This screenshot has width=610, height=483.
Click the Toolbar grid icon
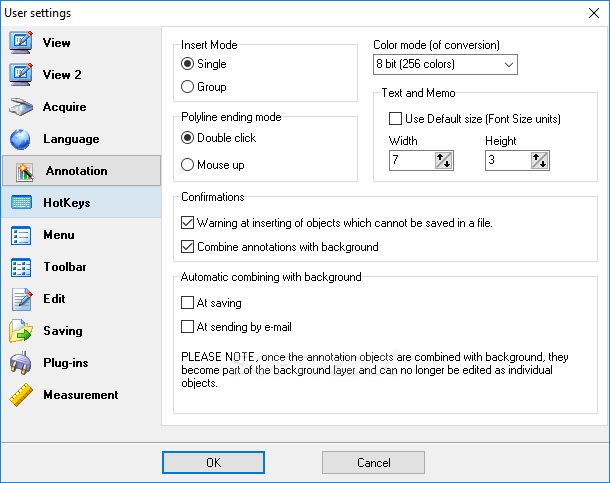tap(21, 267)
